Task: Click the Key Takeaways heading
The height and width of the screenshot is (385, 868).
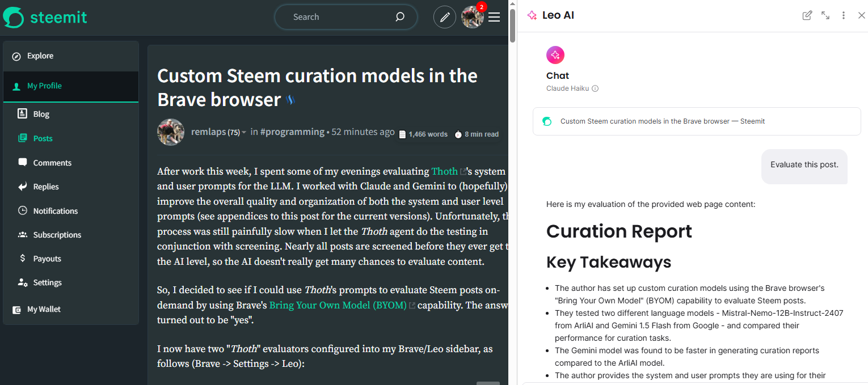Action: coord(609,262)
